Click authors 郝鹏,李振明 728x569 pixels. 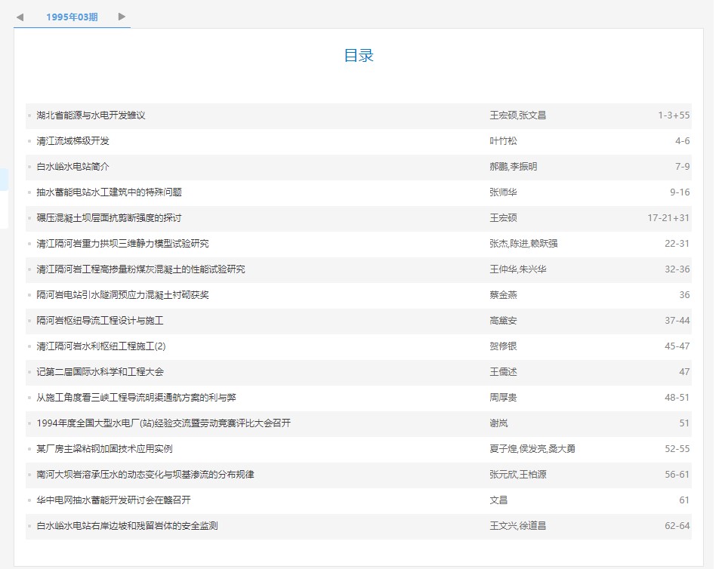[513, 167]
